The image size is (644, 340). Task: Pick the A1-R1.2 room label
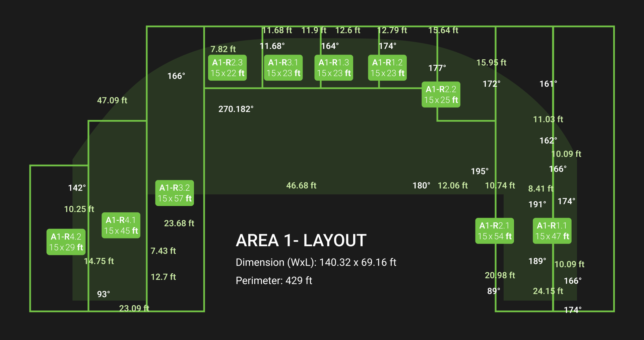(387, 68)
